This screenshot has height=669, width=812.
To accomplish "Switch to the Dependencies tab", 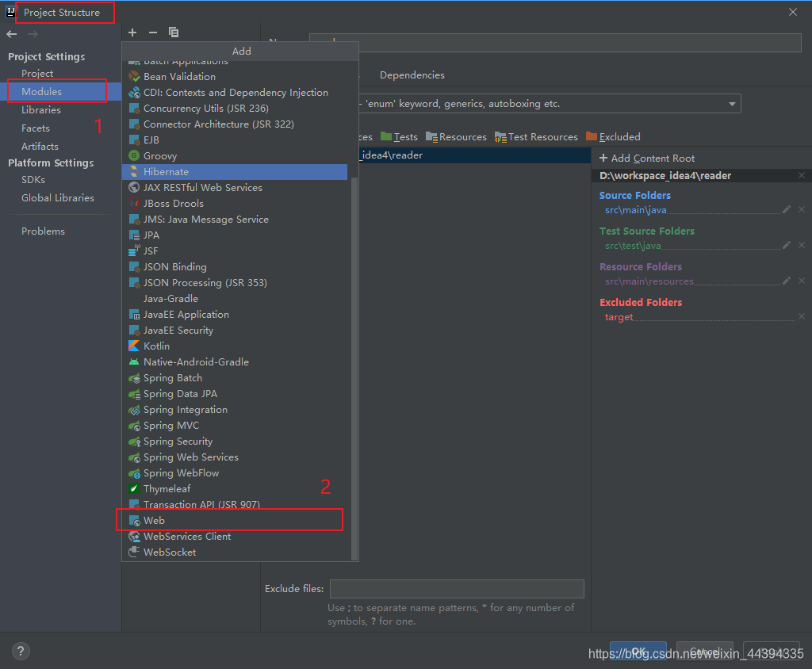I will pos(412,75).
